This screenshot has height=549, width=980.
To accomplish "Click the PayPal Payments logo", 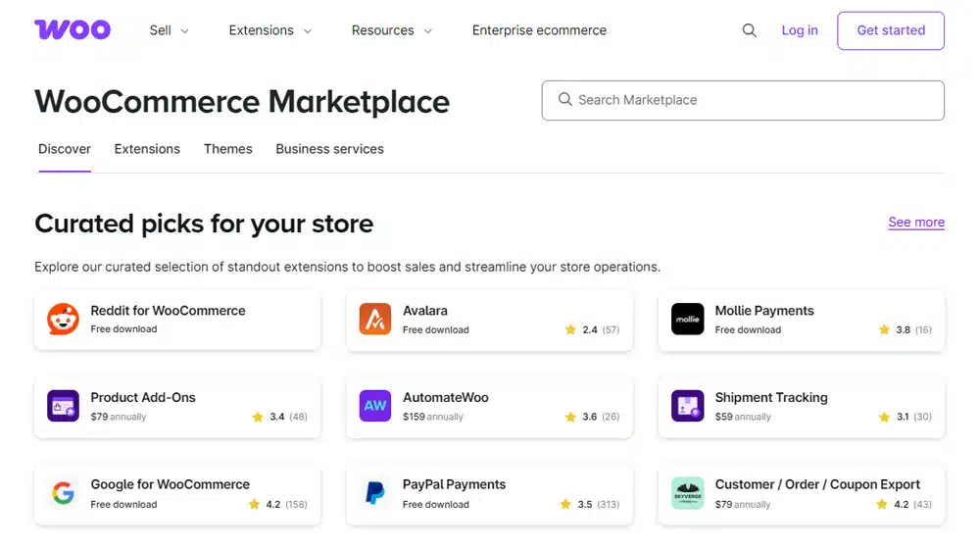I will (375, 493).
